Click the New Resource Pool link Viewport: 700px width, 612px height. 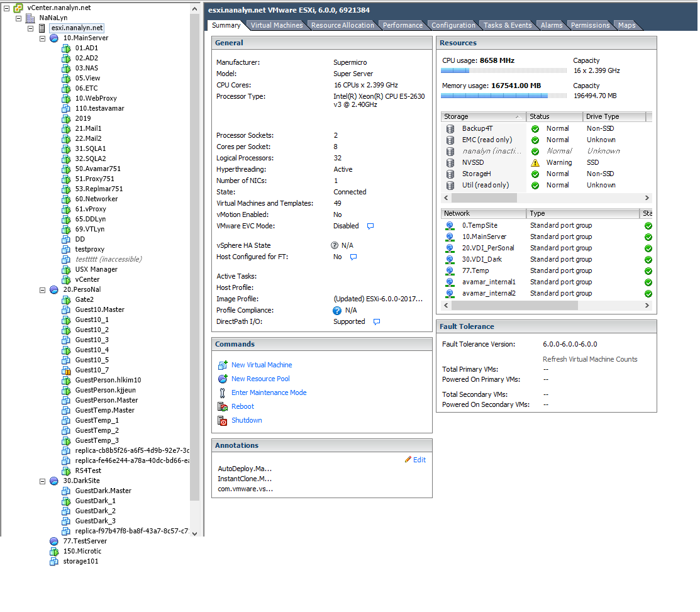260,379
